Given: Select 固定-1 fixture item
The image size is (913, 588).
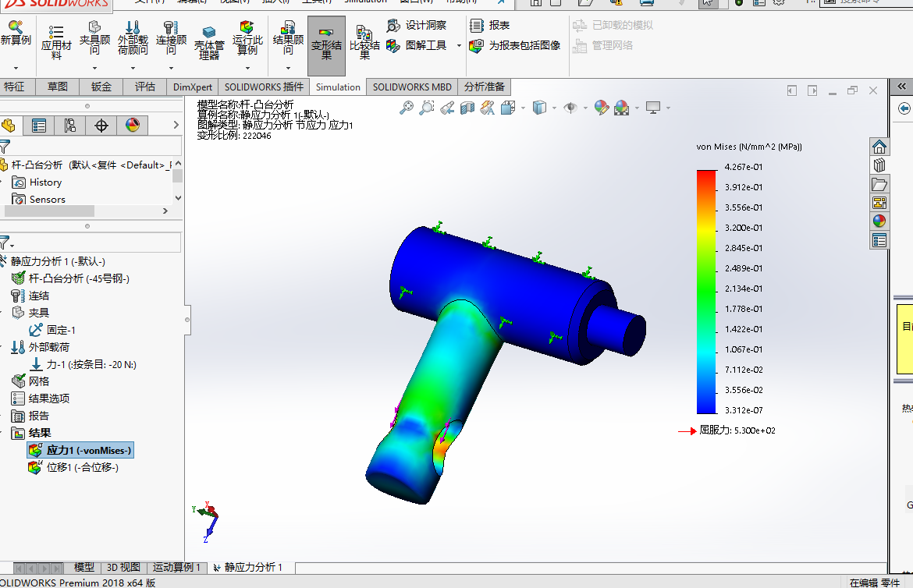Looking at the screenshot, I should pos(52,330).
